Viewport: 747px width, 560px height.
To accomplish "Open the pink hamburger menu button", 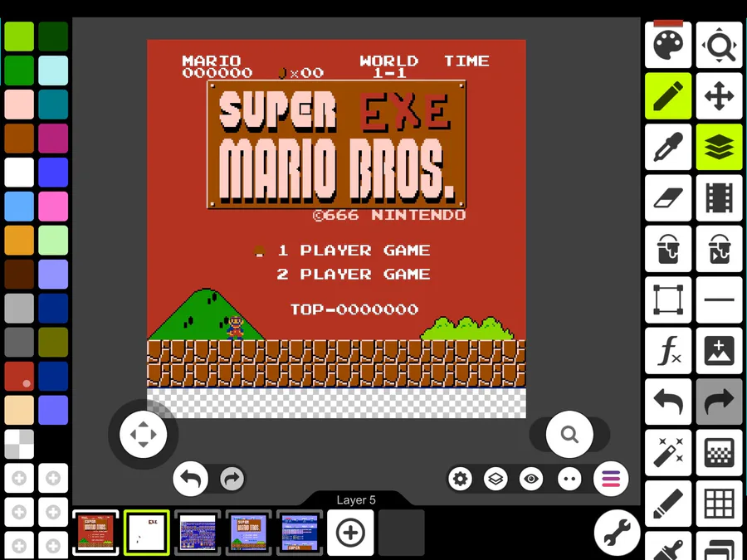I will click(611, 479).
